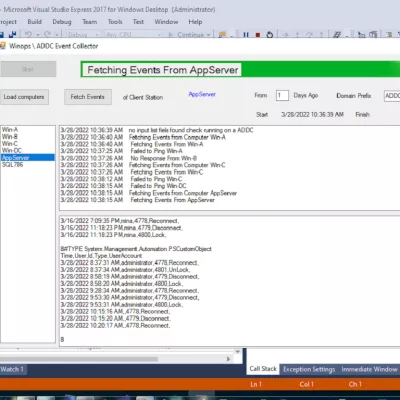Switch to the Call Stack tab
The height and width of the screenshot is (400, 400).
point(263,369)
